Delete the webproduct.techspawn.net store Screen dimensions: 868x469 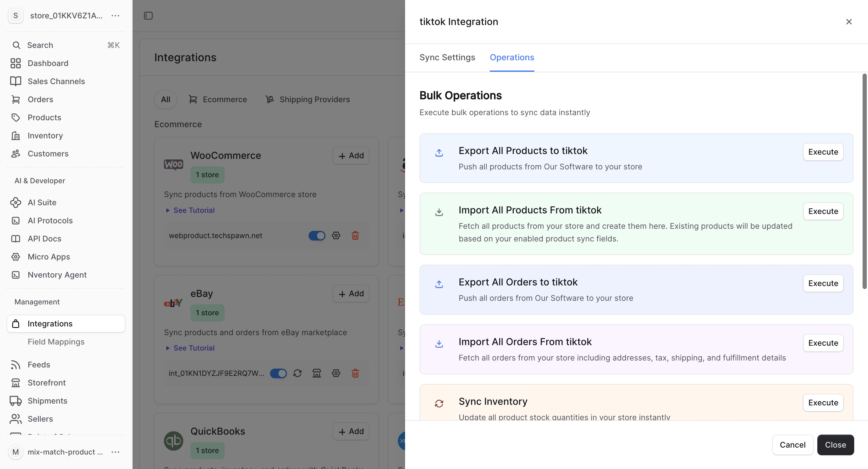point(355,235)
